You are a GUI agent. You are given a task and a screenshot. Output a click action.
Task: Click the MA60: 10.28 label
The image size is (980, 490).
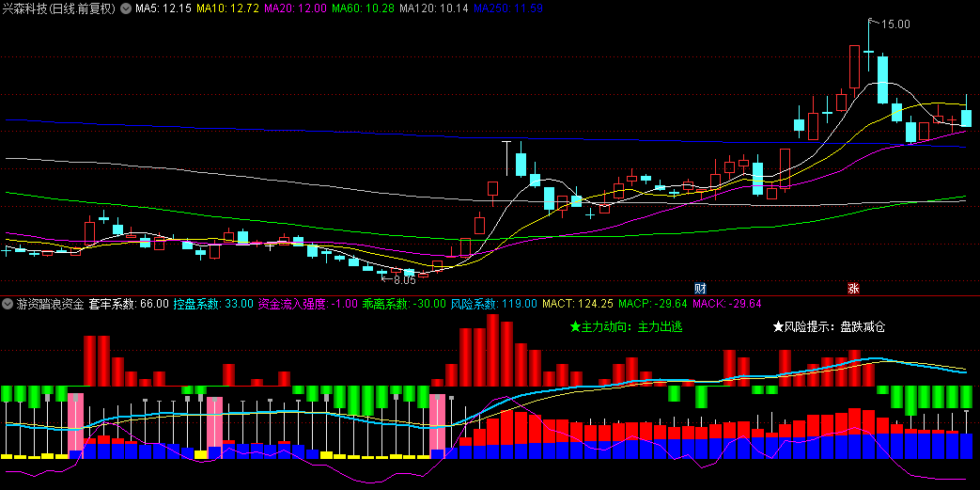click(x=363, y=8)
